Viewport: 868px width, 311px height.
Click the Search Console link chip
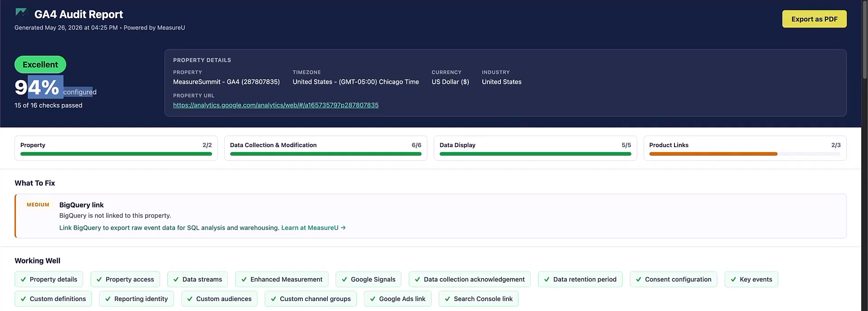click(479, 299)
